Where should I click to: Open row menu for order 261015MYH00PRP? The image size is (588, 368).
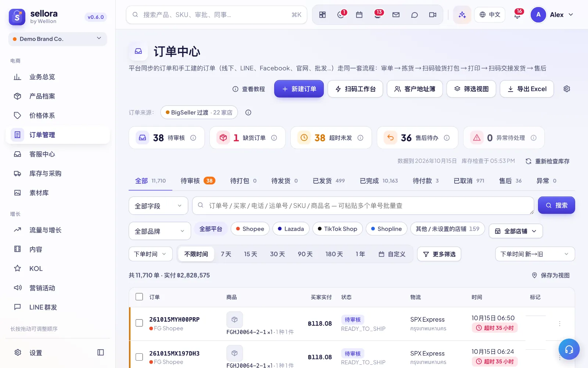click(x=560, y=324)
